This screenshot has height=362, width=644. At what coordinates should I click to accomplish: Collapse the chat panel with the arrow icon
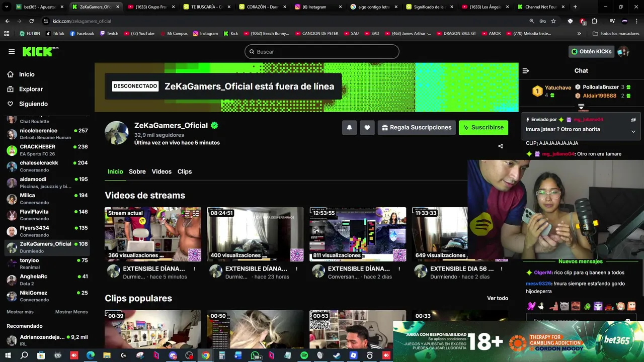pos(526,71)
